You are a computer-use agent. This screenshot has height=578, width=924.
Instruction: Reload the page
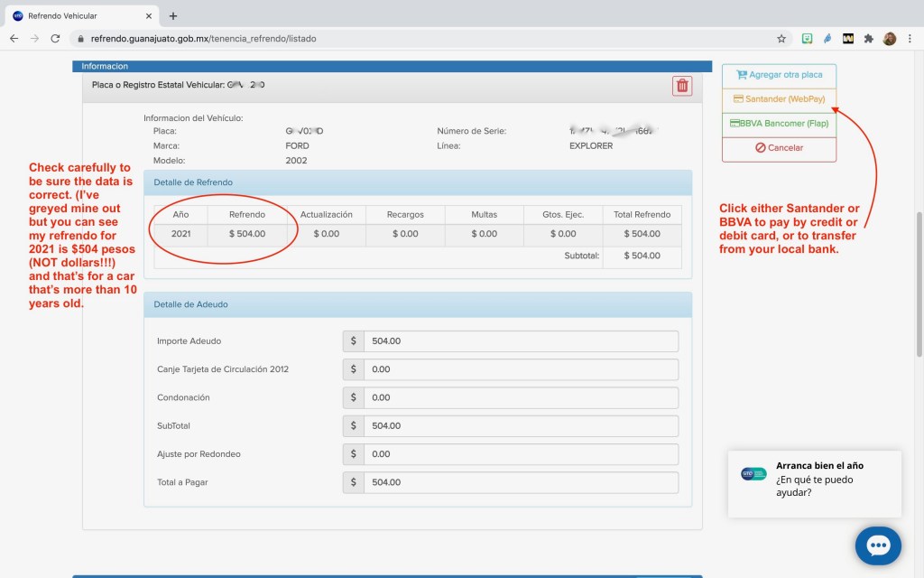click(55, 39)
